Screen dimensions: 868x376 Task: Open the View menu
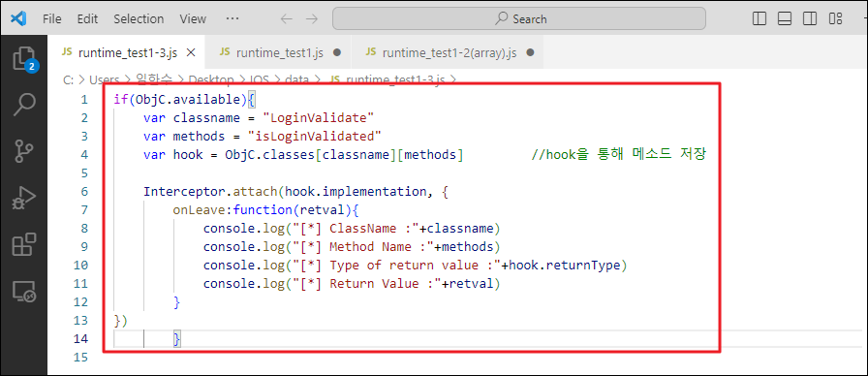coord(193,18)
